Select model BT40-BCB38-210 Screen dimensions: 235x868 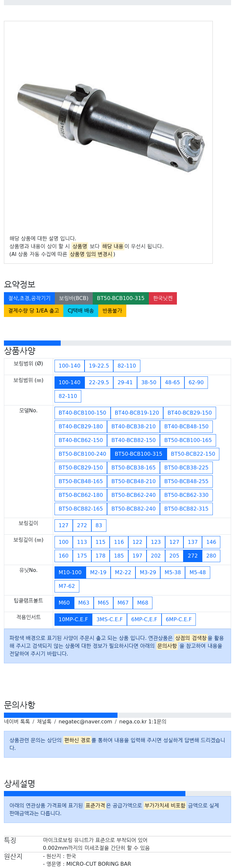134,427
